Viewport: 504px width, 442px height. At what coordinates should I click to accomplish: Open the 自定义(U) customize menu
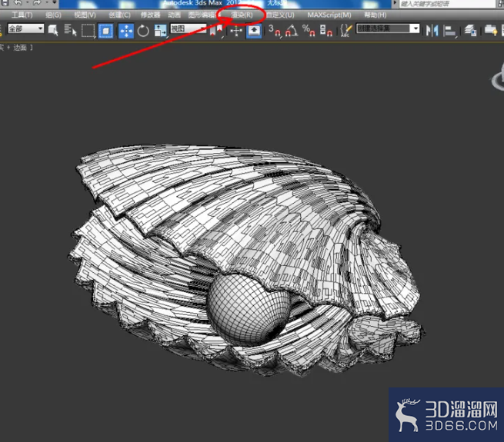click(x=280, y=15)
